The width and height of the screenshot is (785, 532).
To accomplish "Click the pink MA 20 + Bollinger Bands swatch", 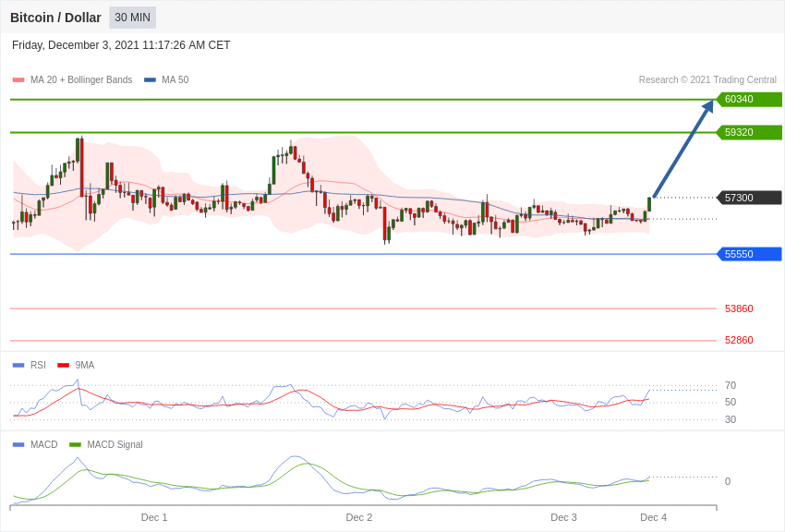I will tap(18, 80).
